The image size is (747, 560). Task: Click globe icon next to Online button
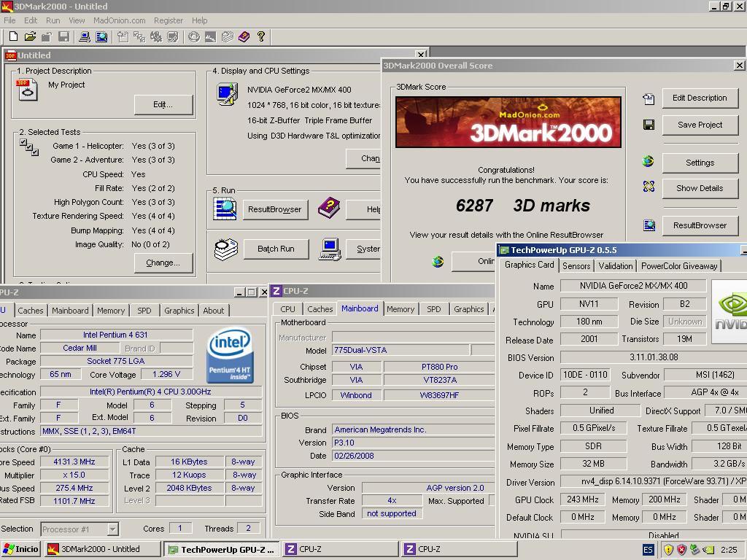click(x=438, y=262)
